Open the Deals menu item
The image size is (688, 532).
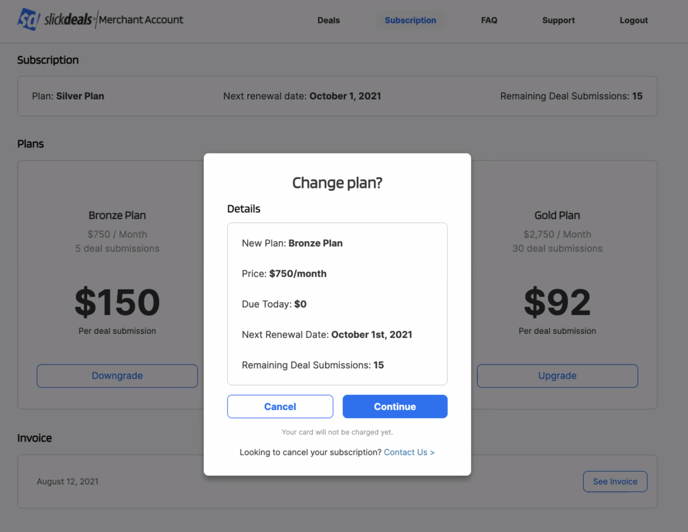pyautogui.click(x=328, y=20)
